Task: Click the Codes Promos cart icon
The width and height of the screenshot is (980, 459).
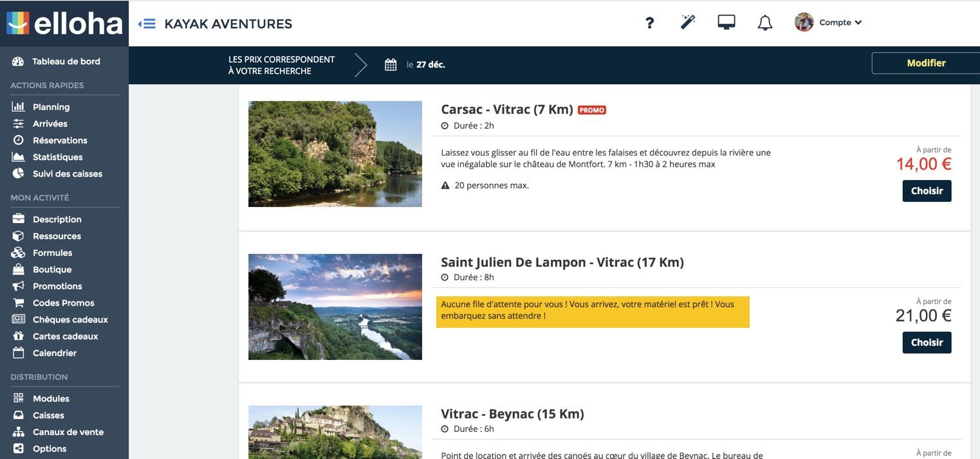Action: (x=18, y=303)
